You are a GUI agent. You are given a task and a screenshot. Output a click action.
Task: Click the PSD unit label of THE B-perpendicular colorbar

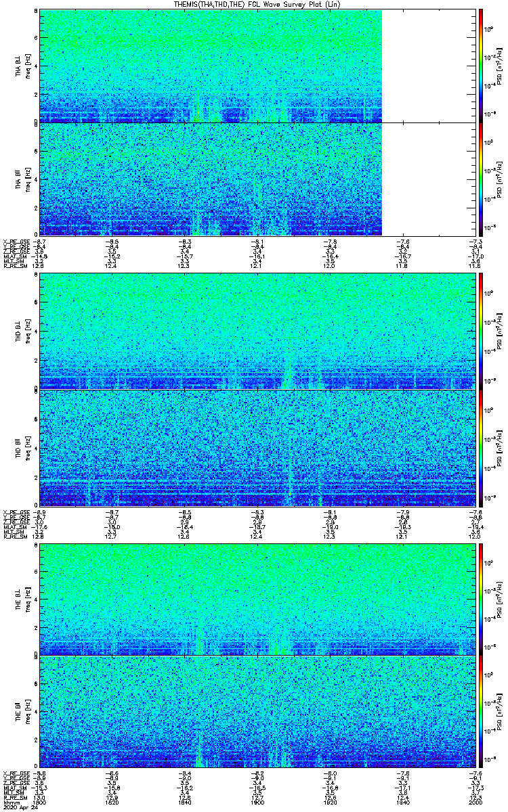501,599
